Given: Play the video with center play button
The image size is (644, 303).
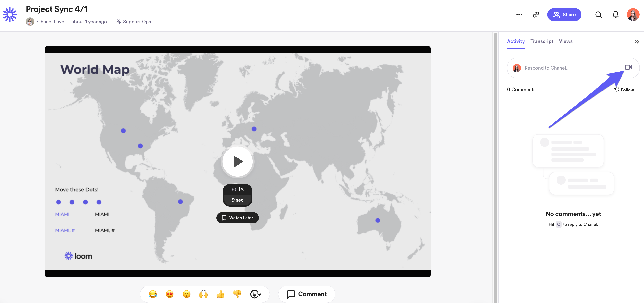Looking at the screenshot, I should (x=238, y=161).
